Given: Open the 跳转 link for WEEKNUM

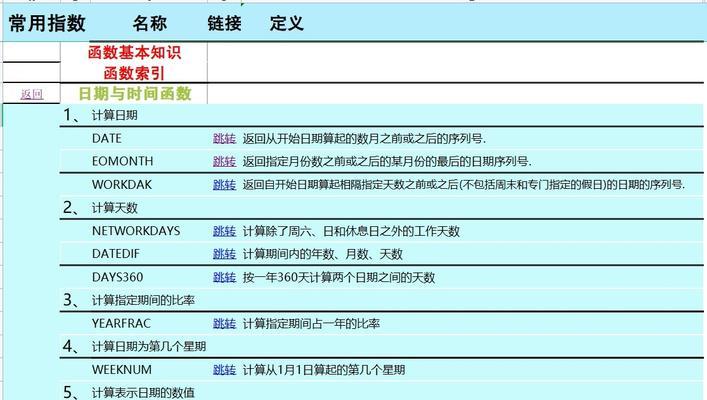Looking at the screenshot, I should 225,370.
